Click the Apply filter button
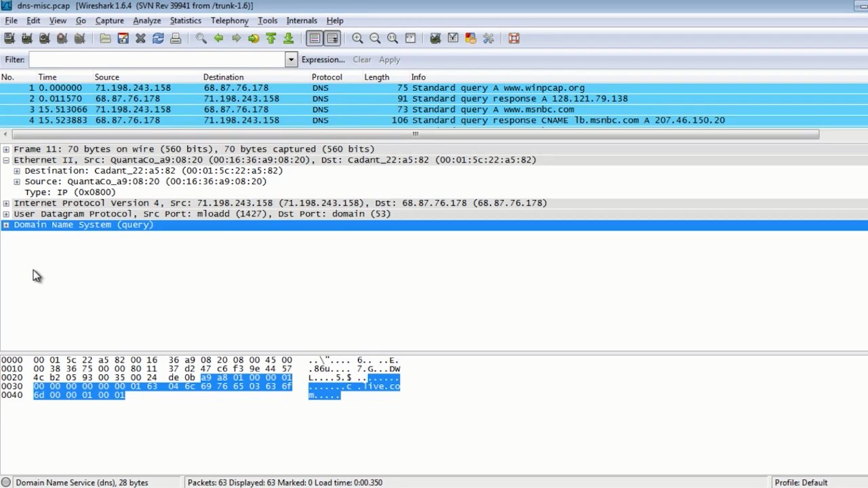 (389, 60)
